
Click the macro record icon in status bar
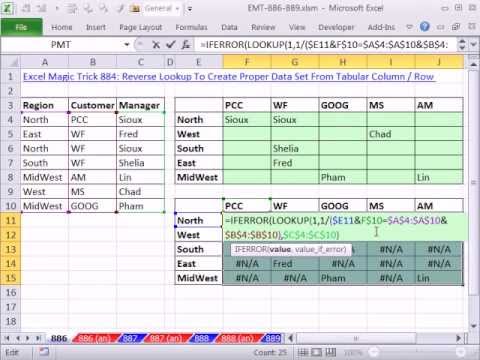(44, 352)
